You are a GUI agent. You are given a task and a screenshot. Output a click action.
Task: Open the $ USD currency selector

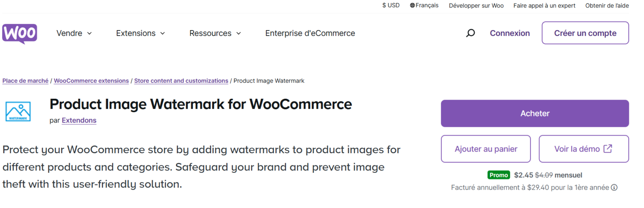[391, 5]
